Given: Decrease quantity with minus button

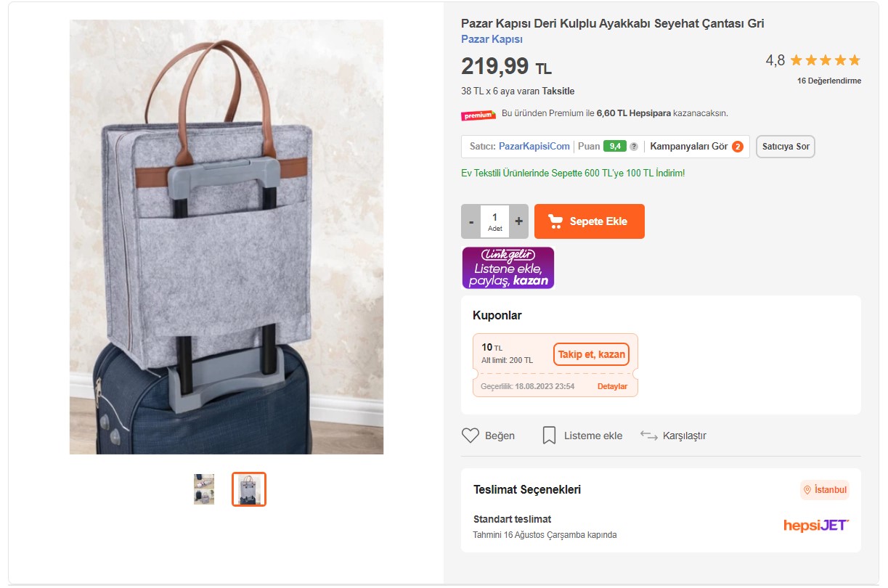Looking at the screenshot, I should [x=471, y=221].
